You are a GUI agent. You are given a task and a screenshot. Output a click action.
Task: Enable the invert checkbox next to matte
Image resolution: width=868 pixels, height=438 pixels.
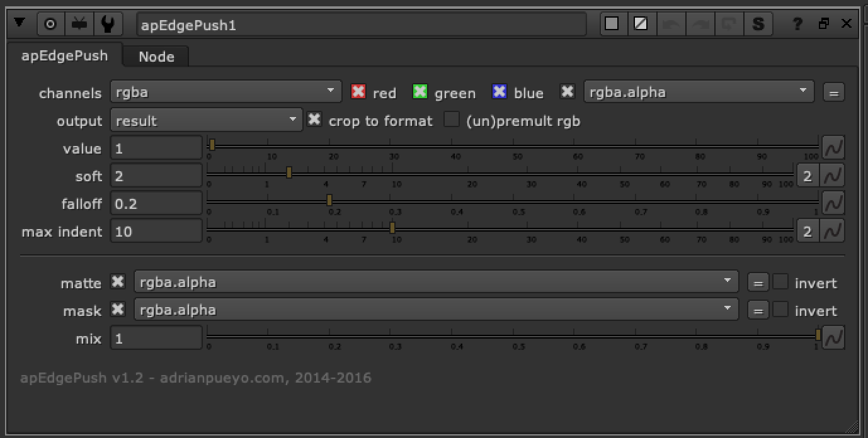(781, 282)
